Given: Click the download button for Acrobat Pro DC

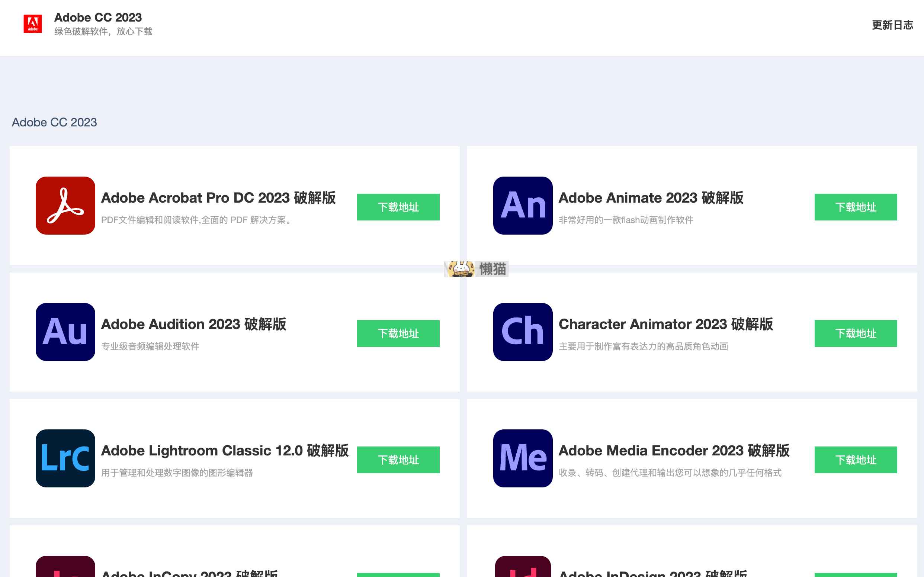Looking at the screenshot, I should tap(398, 207).
